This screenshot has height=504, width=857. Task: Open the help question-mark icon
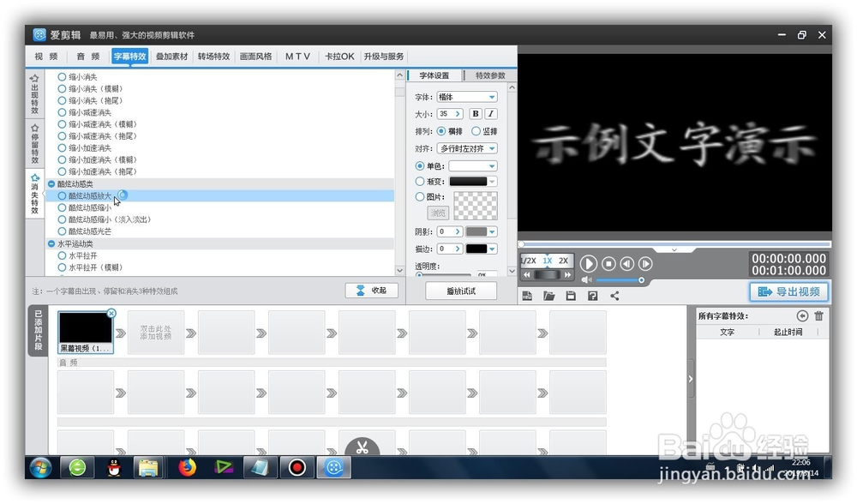pyautogui.click(x=592, y=296)
